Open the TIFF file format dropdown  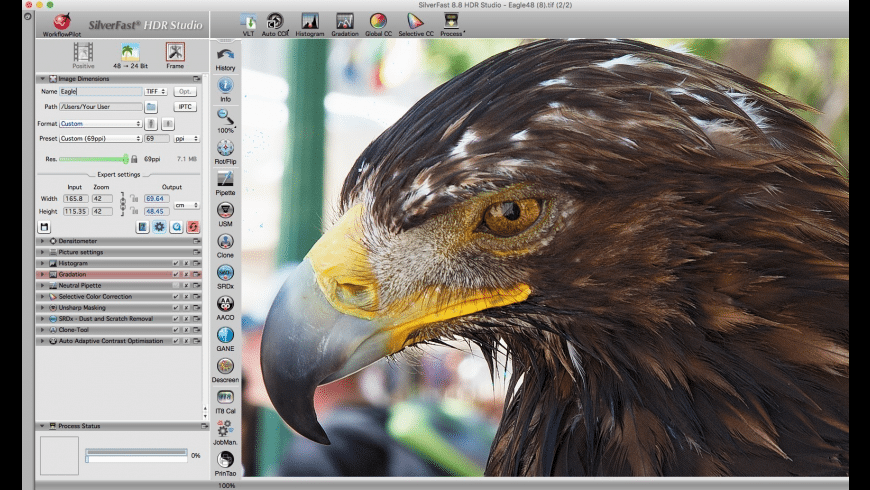[x=156, y=91]
